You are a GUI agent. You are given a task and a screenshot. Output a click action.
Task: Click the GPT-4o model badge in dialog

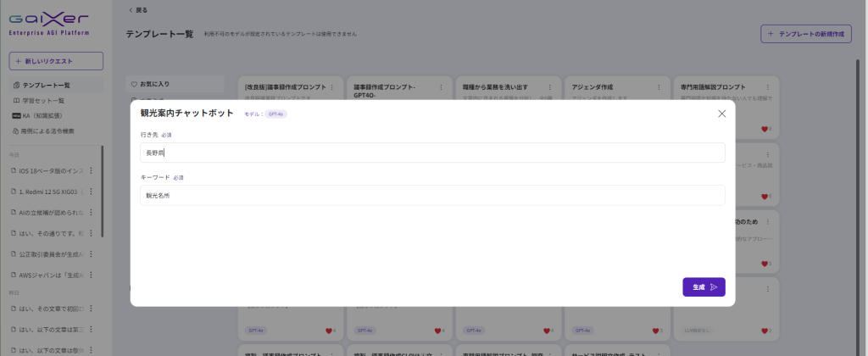pyautogui.click(x=275, y=114)
